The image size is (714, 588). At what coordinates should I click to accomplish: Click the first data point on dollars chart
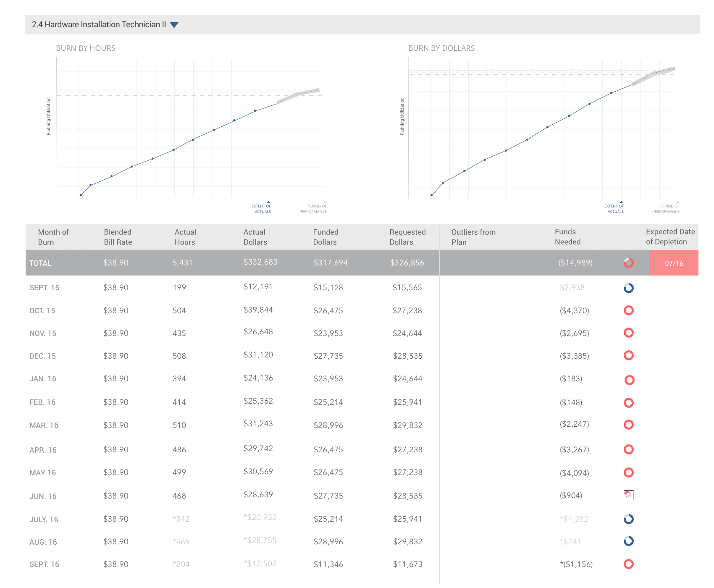coord(431,195)
